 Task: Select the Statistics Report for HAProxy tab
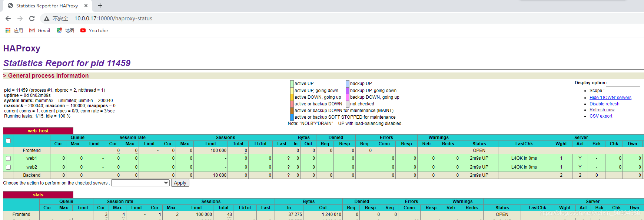(x=47, y=6)
